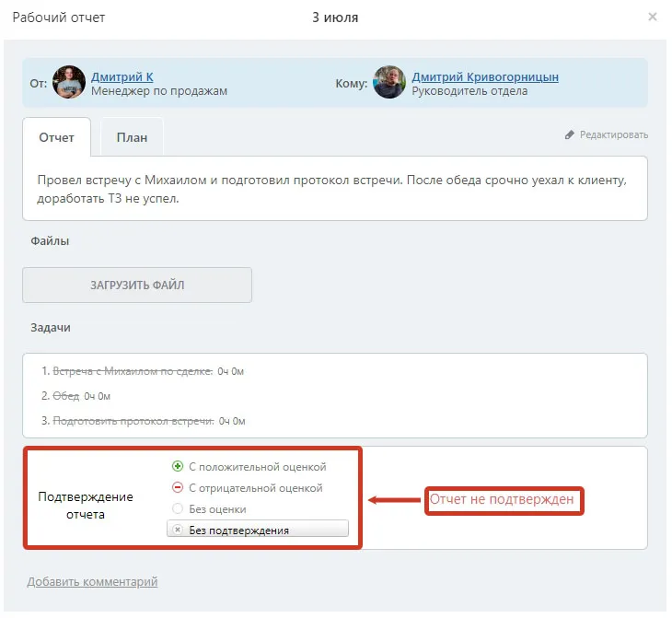Select the Без подтверждения option
The image size is (672, 618).
click(x=258, y=530)
